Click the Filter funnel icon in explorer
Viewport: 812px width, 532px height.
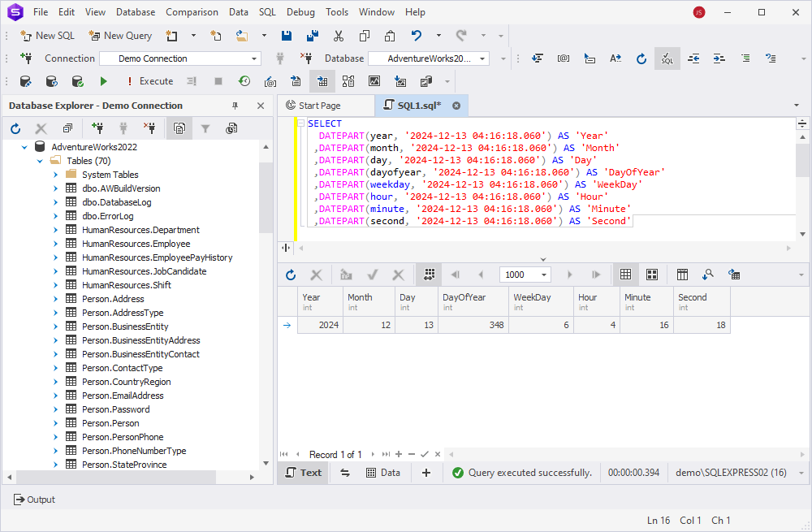(x=205, y=128)
